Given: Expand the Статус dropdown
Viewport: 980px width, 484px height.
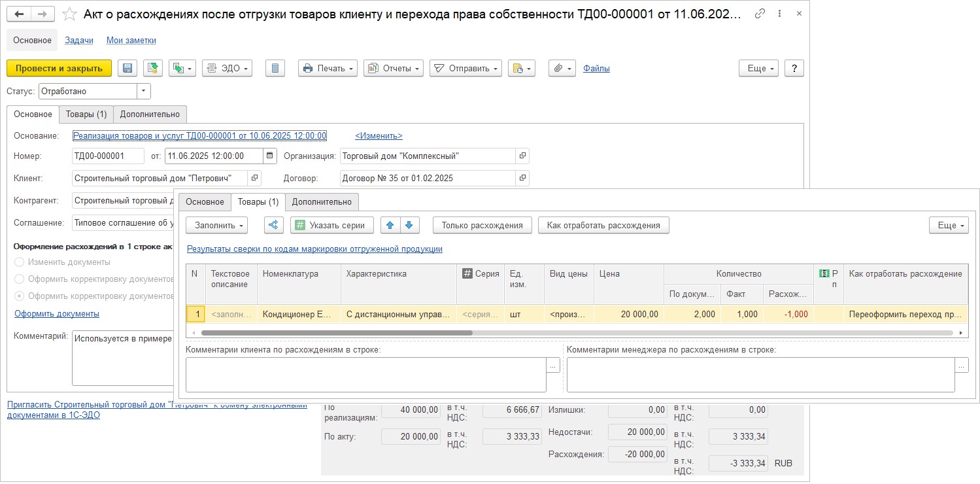Looking at the screenshot, I should [143, 92].
